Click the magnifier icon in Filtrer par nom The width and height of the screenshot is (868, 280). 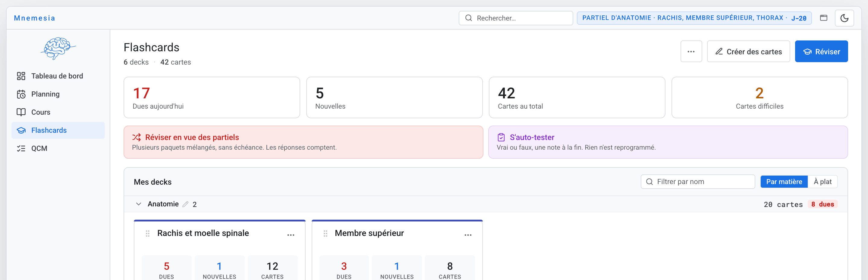(x=649, y=182)
